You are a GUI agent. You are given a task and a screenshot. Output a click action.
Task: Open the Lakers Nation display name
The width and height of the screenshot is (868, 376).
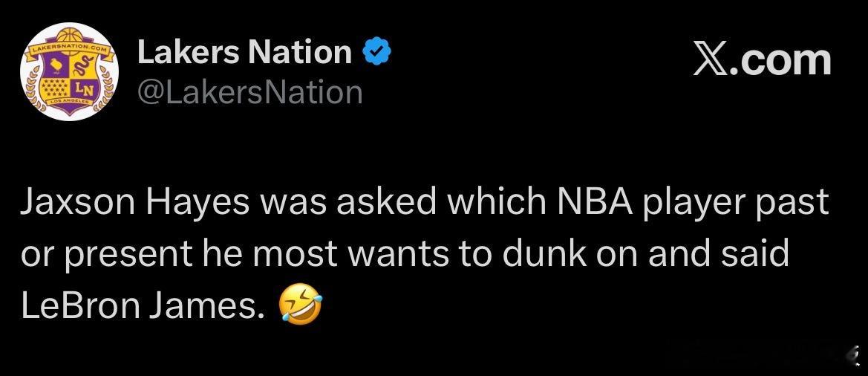245,52
